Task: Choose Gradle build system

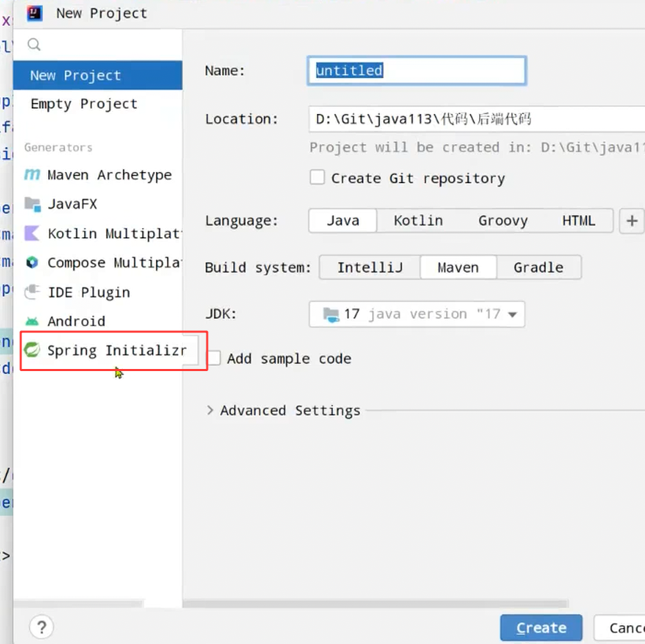Action: 539,267
